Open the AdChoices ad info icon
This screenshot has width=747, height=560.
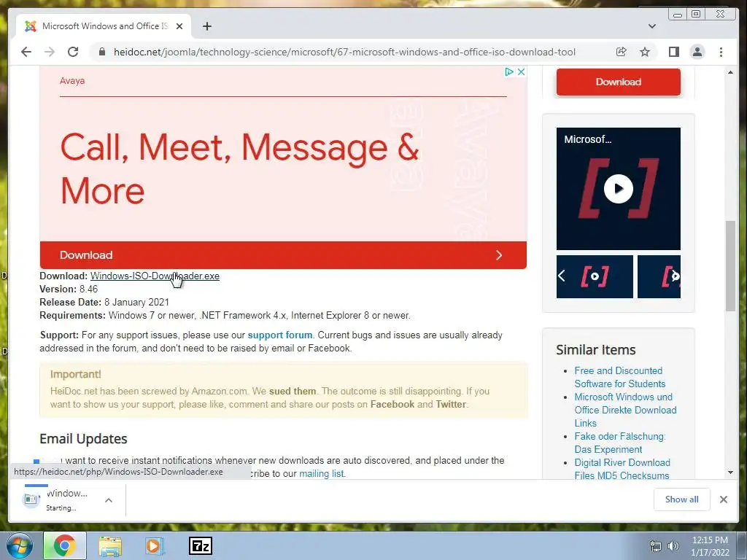click(508, 72)
